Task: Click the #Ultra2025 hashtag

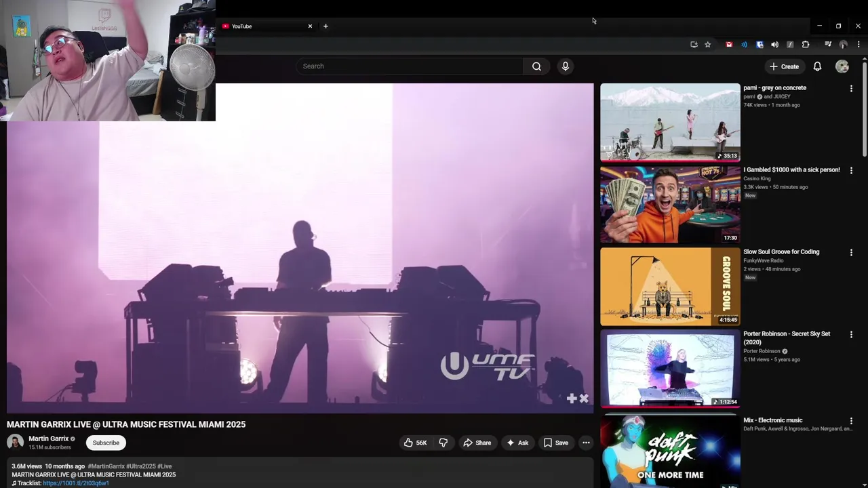Action: pyautogui.click(x=141, y=466)
